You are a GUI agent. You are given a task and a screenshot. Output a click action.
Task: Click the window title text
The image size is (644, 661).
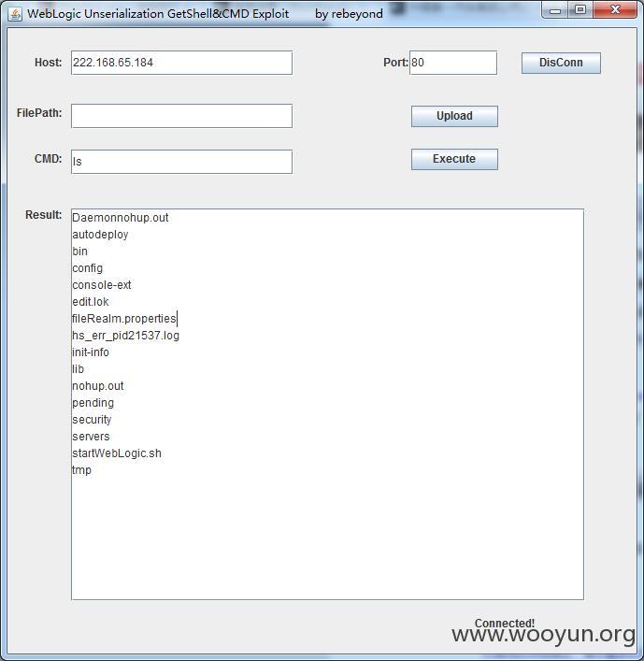coord(206,14)
